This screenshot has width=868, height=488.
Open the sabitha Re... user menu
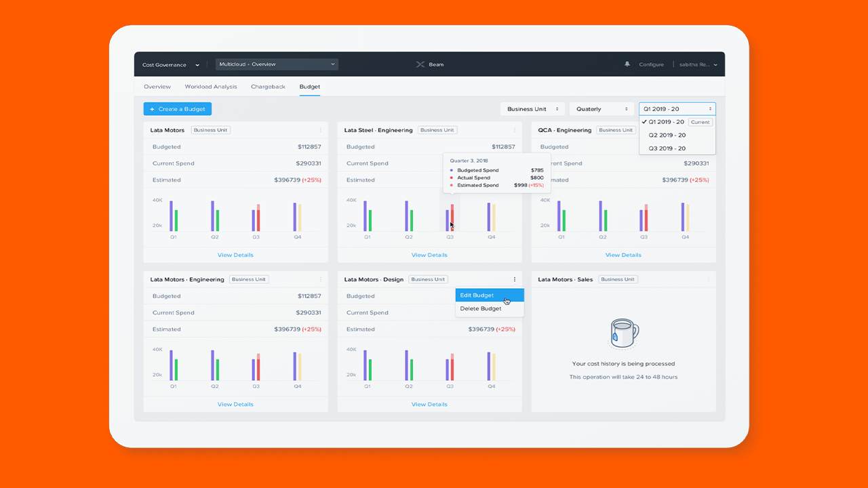698,65
